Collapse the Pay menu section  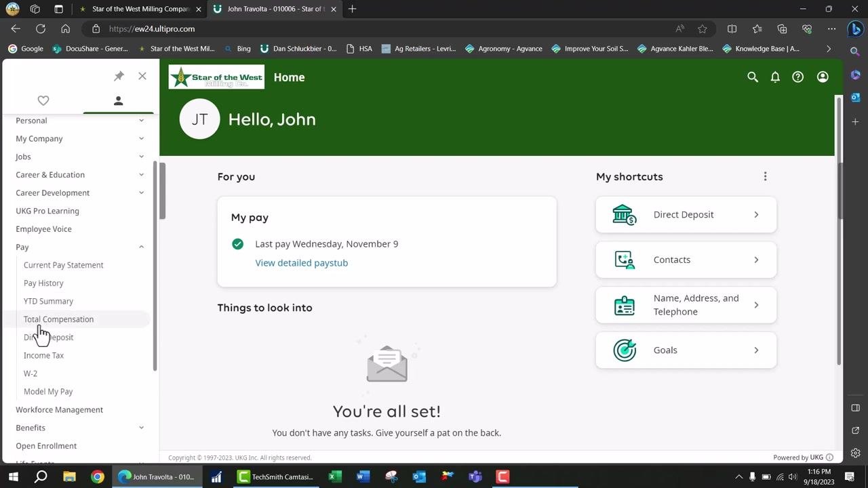tap(80, 247)
